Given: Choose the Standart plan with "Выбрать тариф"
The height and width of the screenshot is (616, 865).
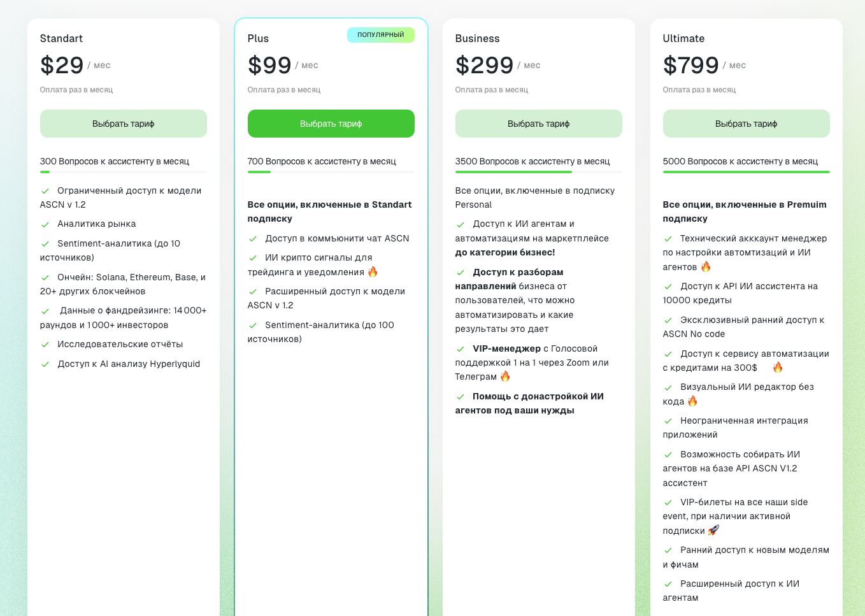Looking at the screenshot, I should tap(124, 124).
